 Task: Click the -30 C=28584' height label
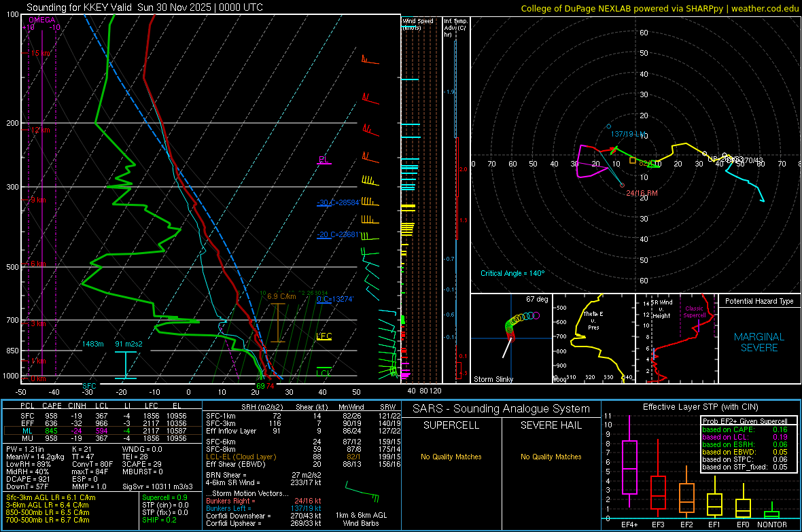pyautogui.click(x=338, y=202)
